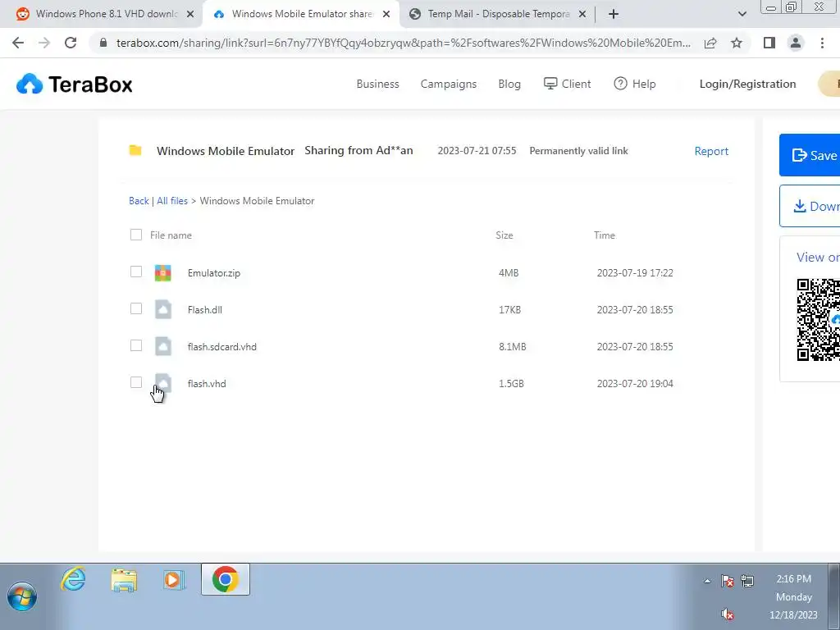The image size is (840, 630).
Task: Click the Action Center flag icon
Action: pyautogui.click(x=727, y=581)
